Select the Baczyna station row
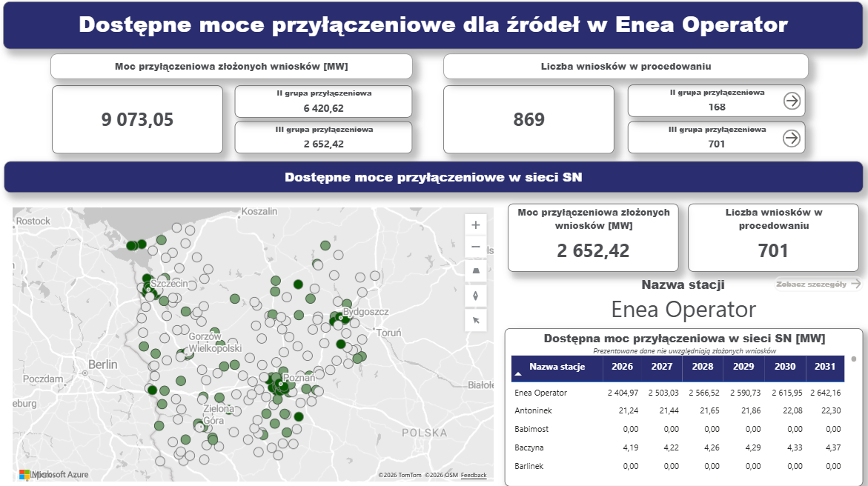This screenshot has height=486, width=868. pos(531,447)
